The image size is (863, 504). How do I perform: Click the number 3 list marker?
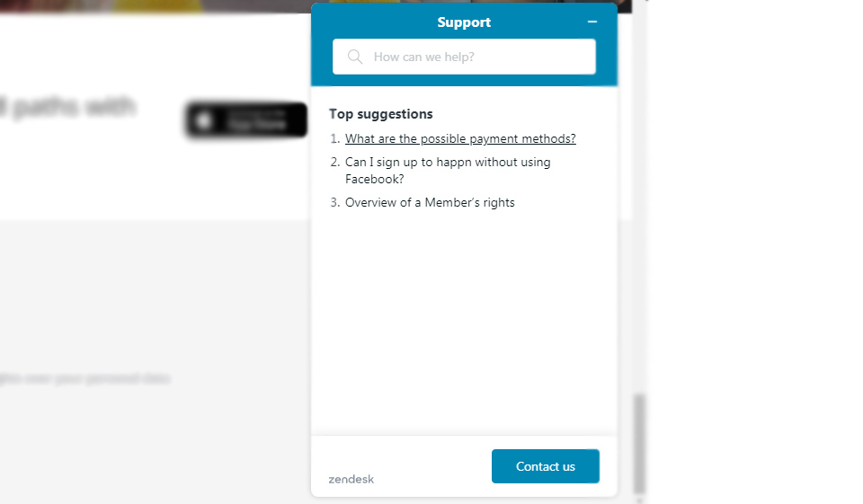[x=334, y=202]
